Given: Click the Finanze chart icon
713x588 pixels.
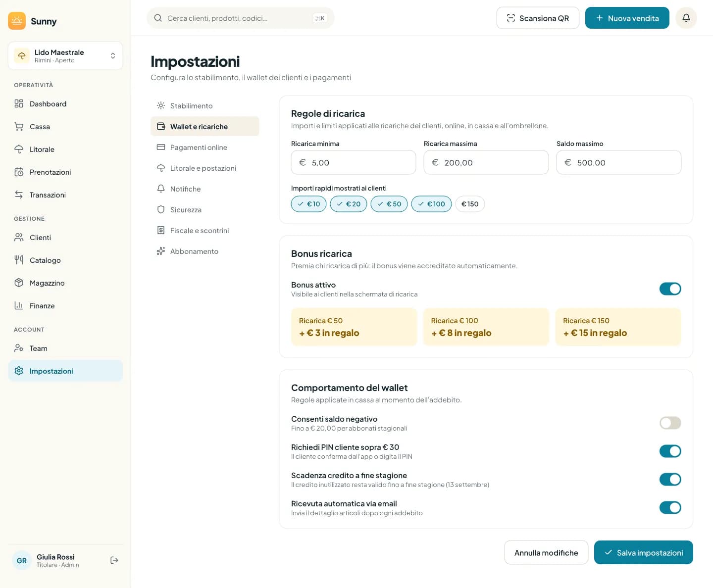Looking at the screenshot, I should (19, 305).
